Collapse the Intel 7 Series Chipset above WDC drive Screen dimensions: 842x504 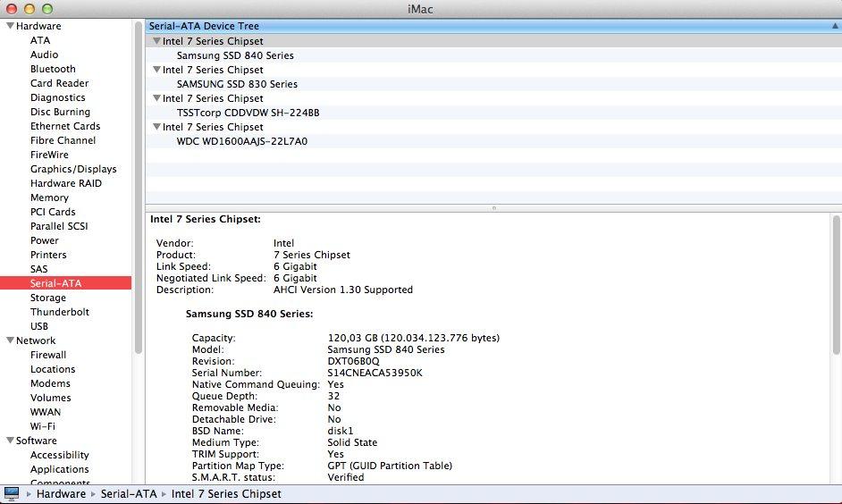pyautogui.click(x=156, y=127)
